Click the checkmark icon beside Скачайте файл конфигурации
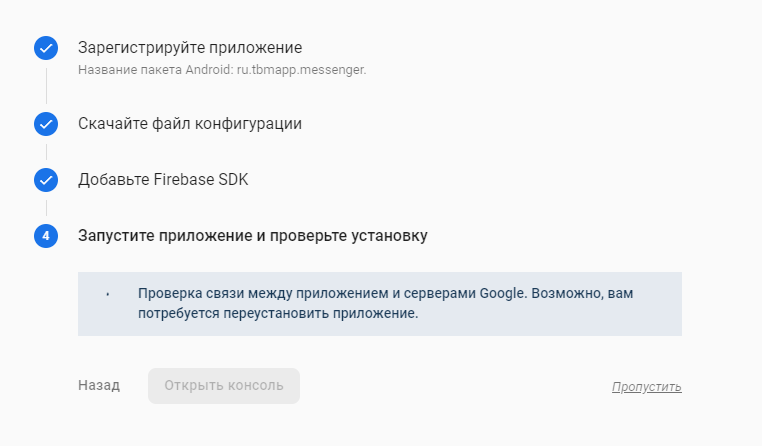 (x=46, y=124)
